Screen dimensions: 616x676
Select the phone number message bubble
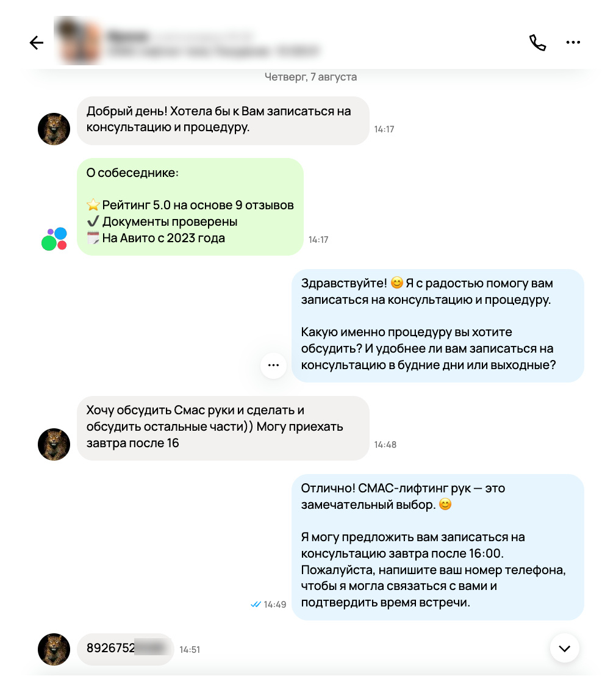(x=126, y=648)
